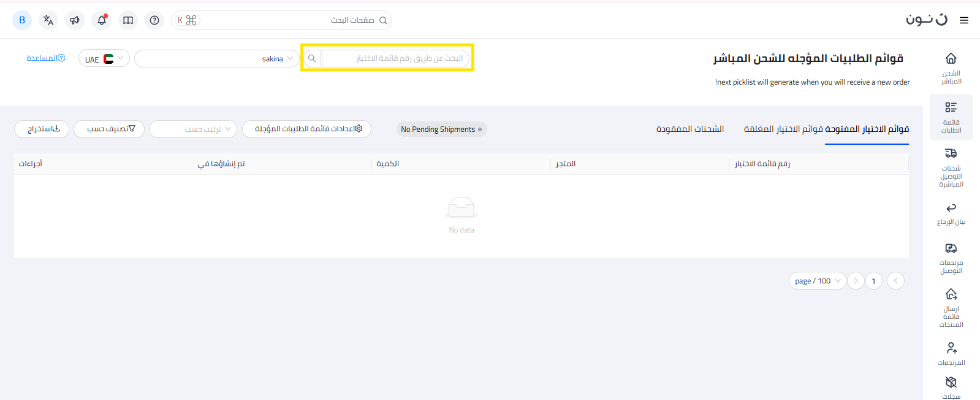Image resolution: width=980 pixels, height=400 pixels.
Task: Click the user profile avatar B
Action: pos(22,20)
